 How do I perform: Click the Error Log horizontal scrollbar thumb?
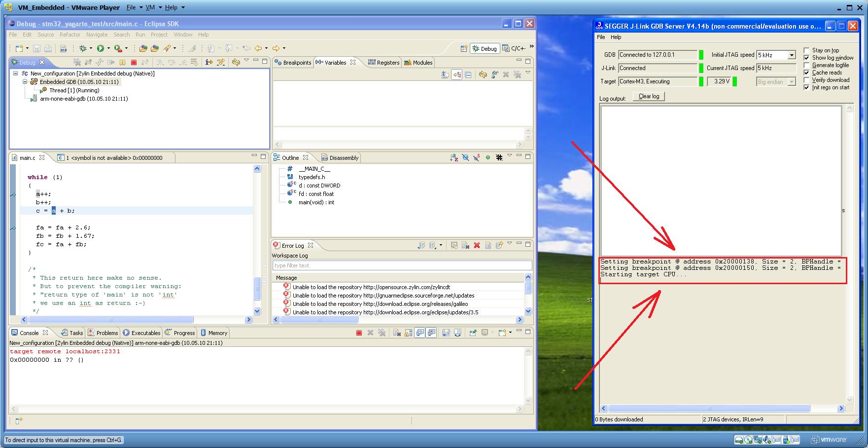(319, 320)
